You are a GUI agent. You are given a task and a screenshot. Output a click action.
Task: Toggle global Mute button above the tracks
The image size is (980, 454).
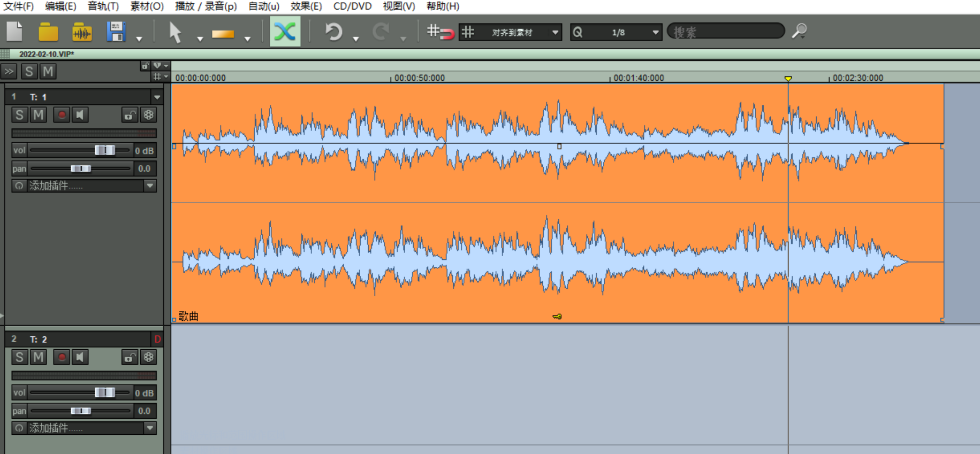click(48, 71)
